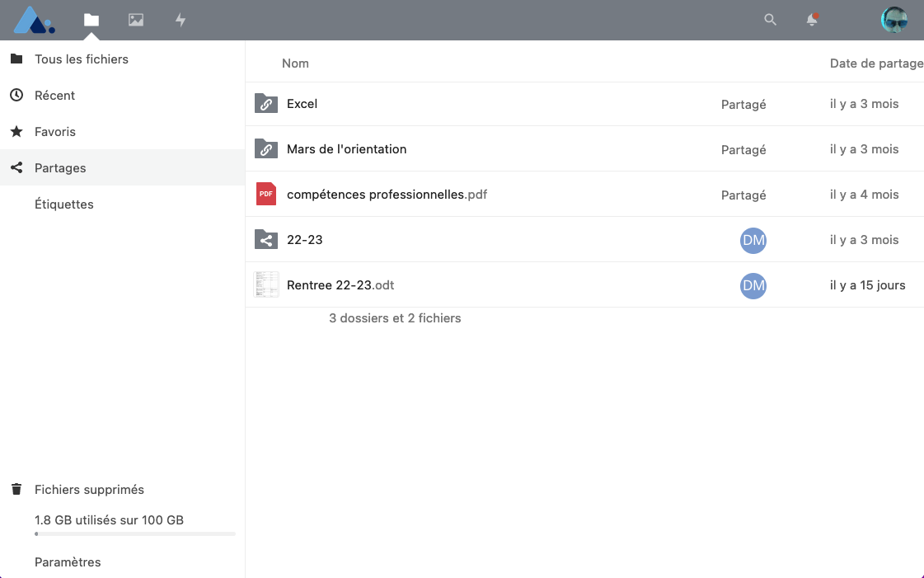The width and height of the screenshot is (924, 578).
Task: Sort by Date de partage column
Action: tap(876, 63)
